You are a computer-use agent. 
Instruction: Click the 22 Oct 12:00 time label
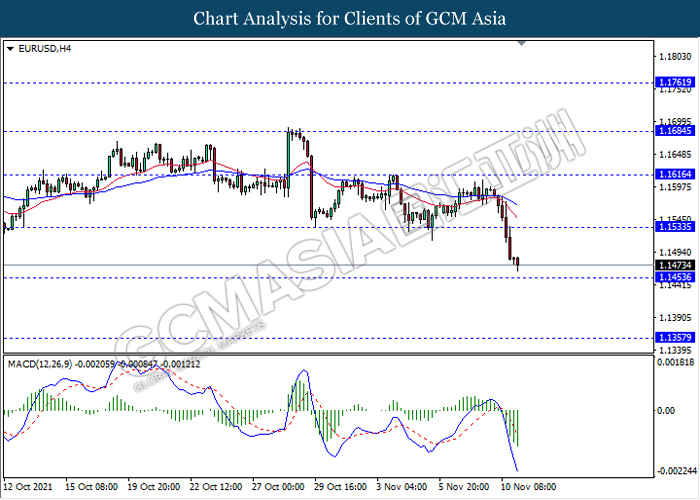[216, 487]
